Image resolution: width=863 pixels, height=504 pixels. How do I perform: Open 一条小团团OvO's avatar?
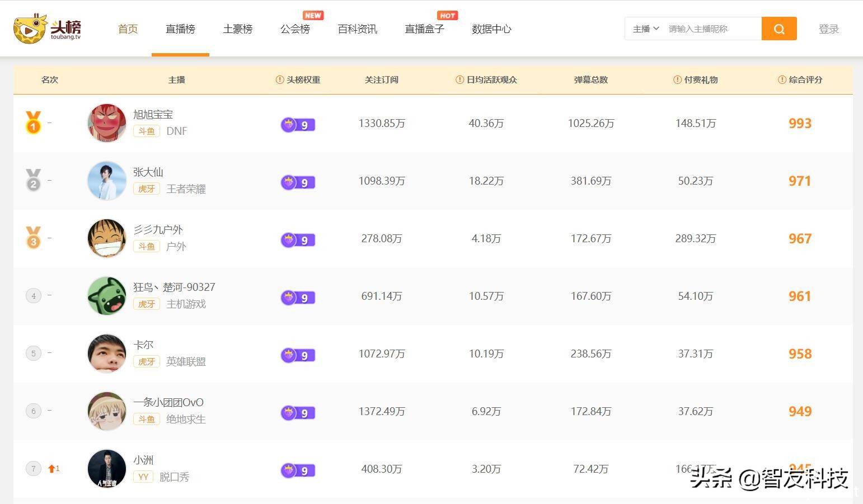(x=107, y=411)
